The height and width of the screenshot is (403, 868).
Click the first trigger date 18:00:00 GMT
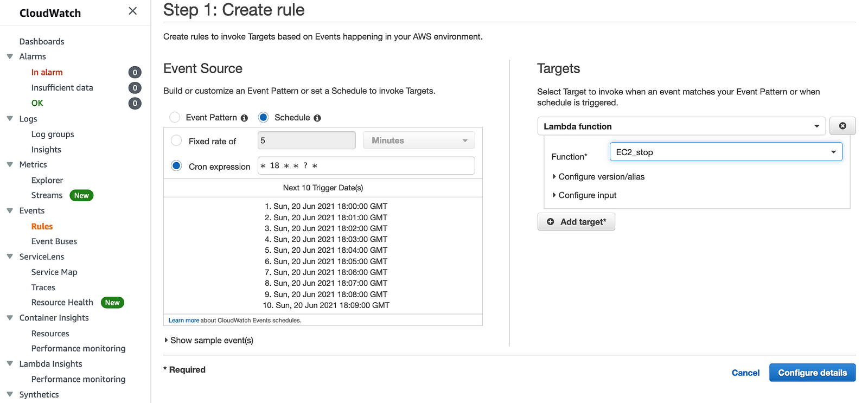click(x=326, y=207)
